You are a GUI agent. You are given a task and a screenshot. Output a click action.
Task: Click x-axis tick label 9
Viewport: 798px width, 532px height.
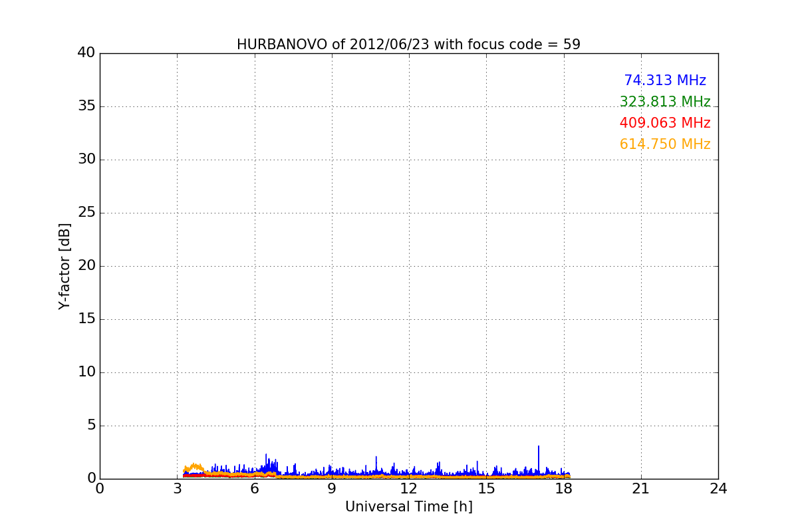click(332, 489)
